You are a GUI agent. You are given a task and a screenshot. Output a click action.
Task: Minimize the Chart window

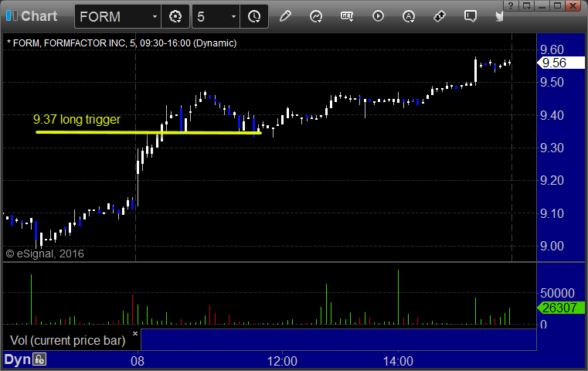542,5
